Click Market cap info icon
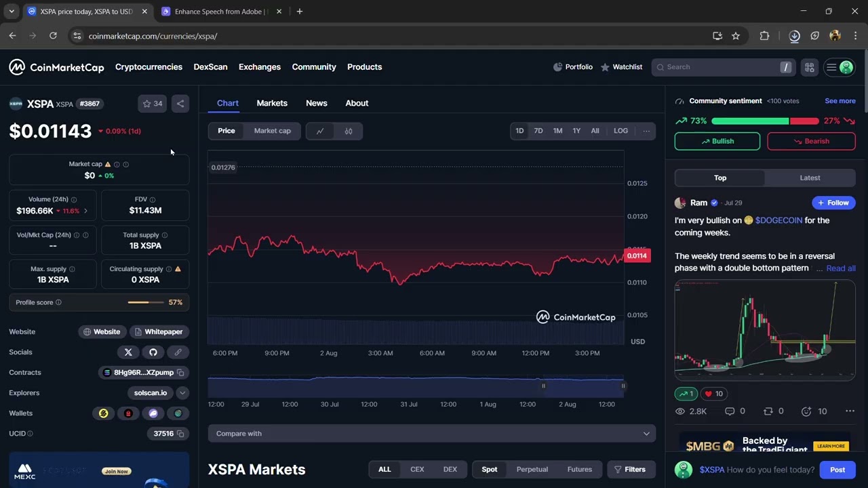868x488 pixels. click(117, 164)
